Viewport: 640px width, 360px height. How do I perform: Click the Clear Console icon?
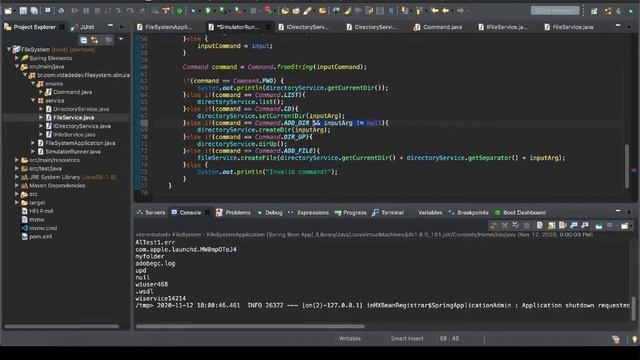(x=540, y=225)
